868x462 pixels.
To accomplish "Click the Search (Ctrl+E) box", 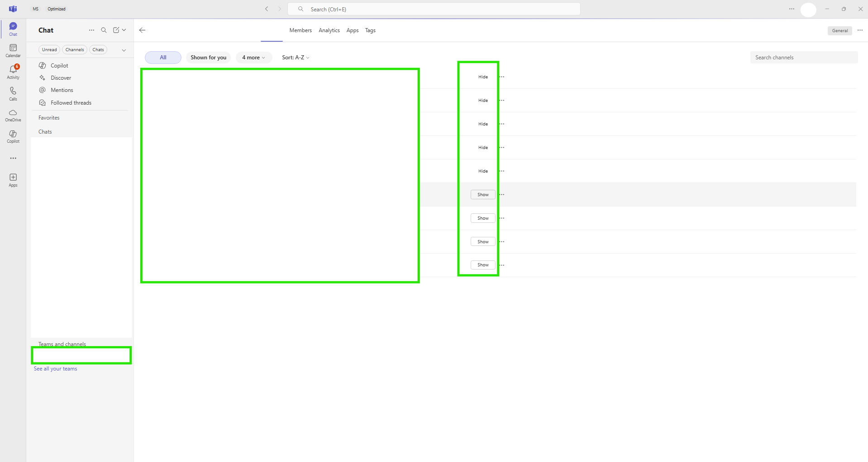I will pos(434,9).
